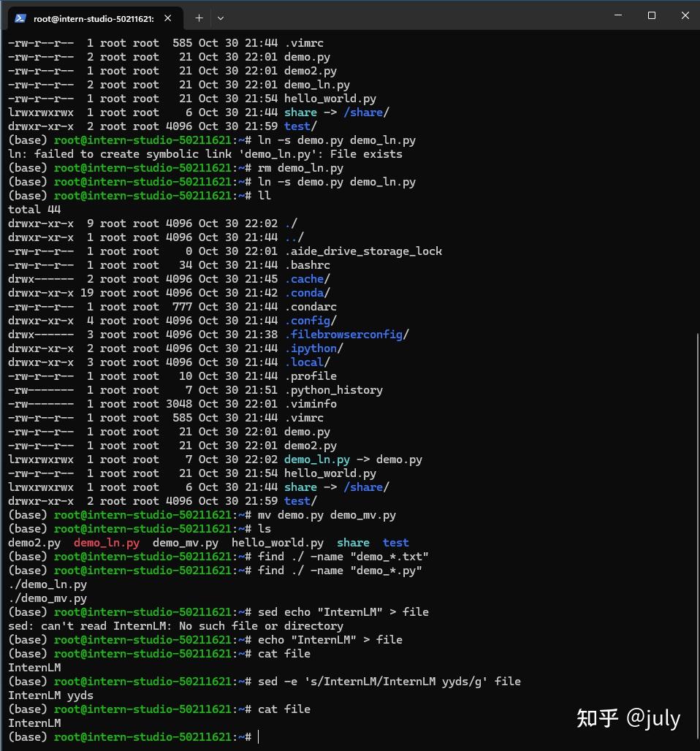Click the blinking cursor at the shell prompt

pyautogui.click(x=259, y=737)
